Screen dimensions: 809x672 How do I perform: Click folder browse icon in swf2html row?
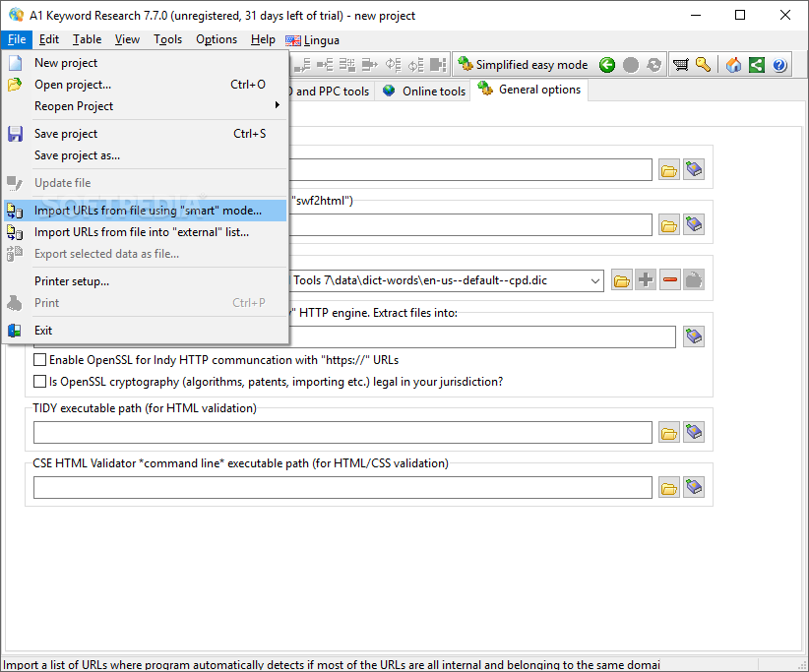tap(669, 225)
